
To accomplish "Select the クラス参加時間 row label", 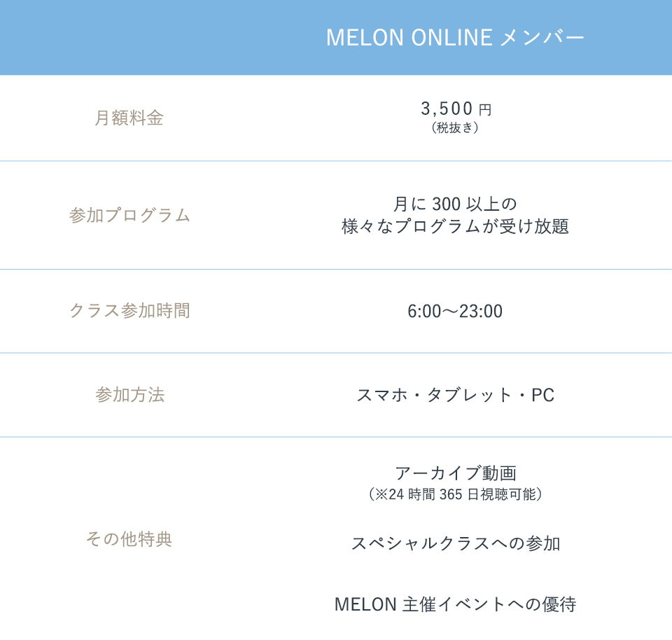I will [x=129, y=311].
